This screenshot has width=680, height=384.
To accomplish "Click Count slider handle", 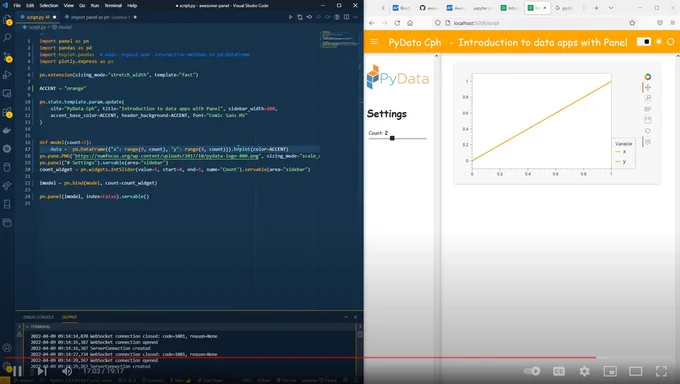I will (x=392, y=138).
